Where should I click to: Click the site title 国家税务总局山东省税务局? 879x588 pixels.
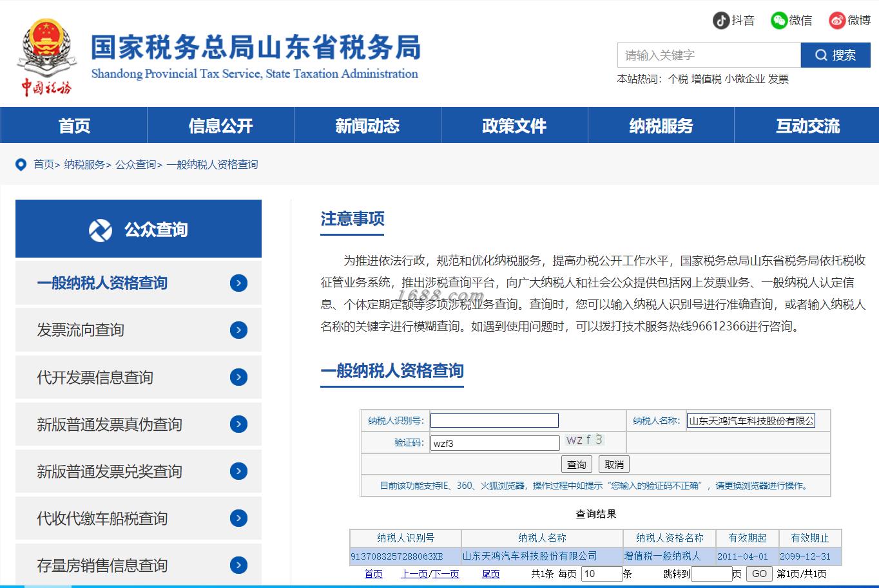[x=255, y=48]
